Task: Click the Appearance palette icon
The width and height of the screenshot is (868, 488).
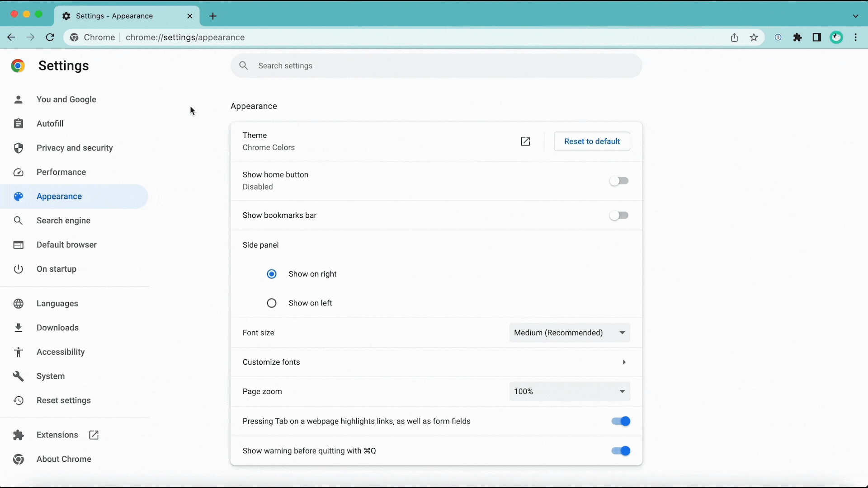Action: pyautogui.click(x=19, y=197)
